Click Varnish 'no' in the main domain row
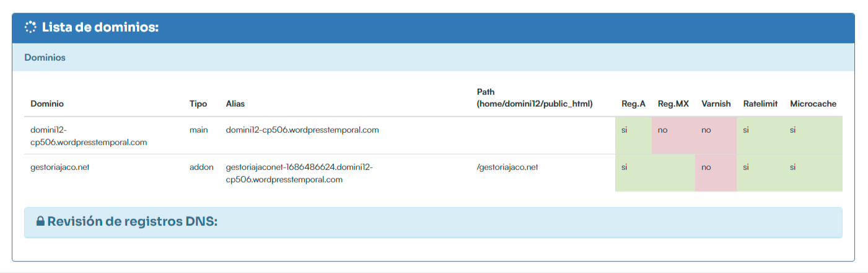This screenshot has height=273, width=868. (716, 135)
